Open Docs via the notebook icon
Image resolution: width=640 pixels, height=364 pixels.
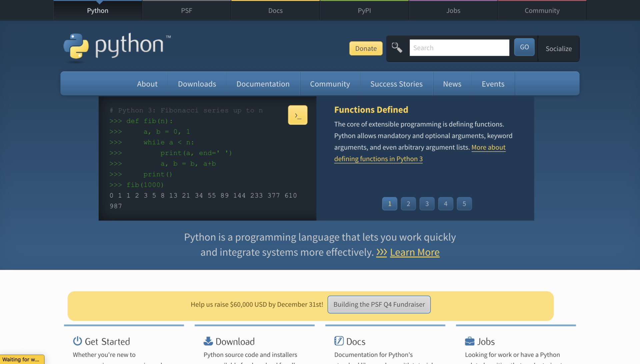click(x=339, y=341)
